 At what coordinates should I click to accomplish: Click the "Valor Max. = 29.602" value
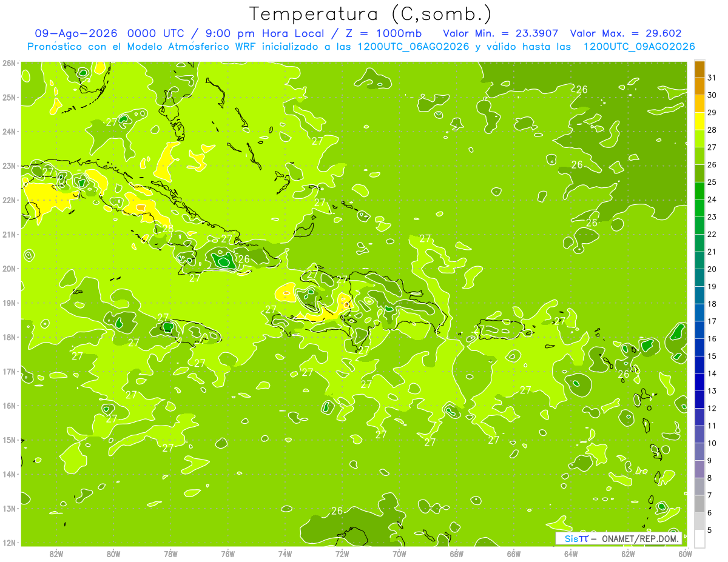tap(625, 34)
